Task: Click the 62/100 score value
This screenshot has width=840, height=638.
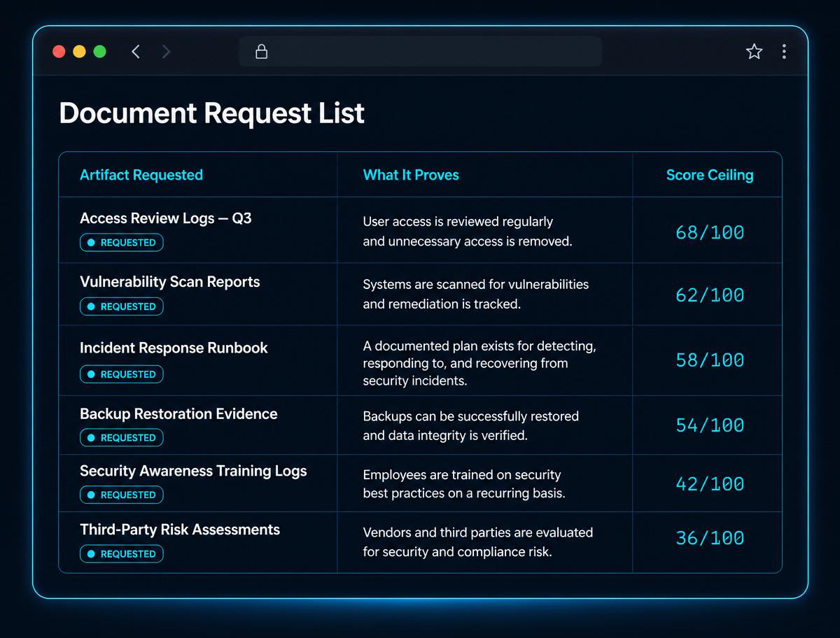Action: 710,295
